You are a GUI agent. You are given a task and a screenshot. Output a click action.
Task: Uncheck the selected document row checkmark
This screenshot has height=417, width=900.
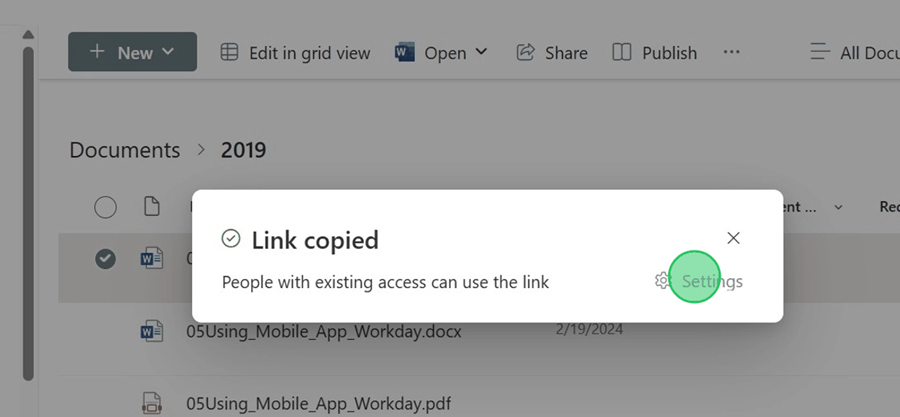[105, 259]
